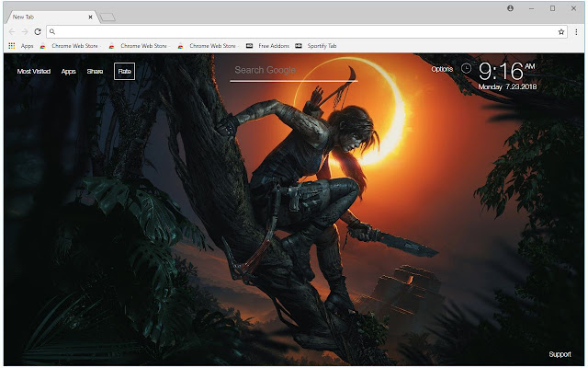Select the New Tab tab
This screenshot has height=368, width=588.
[x=52, y=17]
